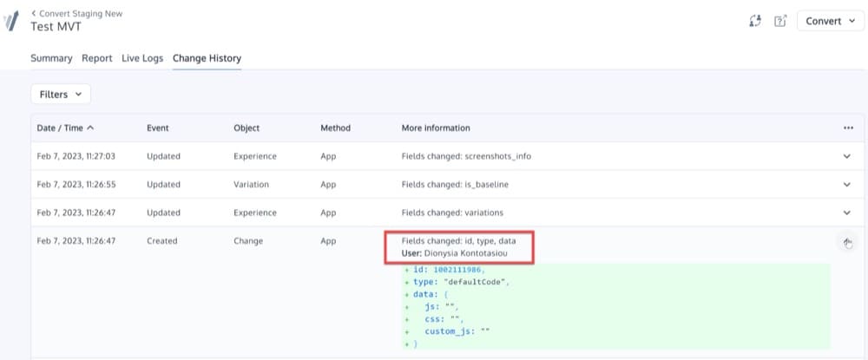Click Fields changed: id, type, data text
The width and height of the screenshot is (868, 360).
(458, 241)
